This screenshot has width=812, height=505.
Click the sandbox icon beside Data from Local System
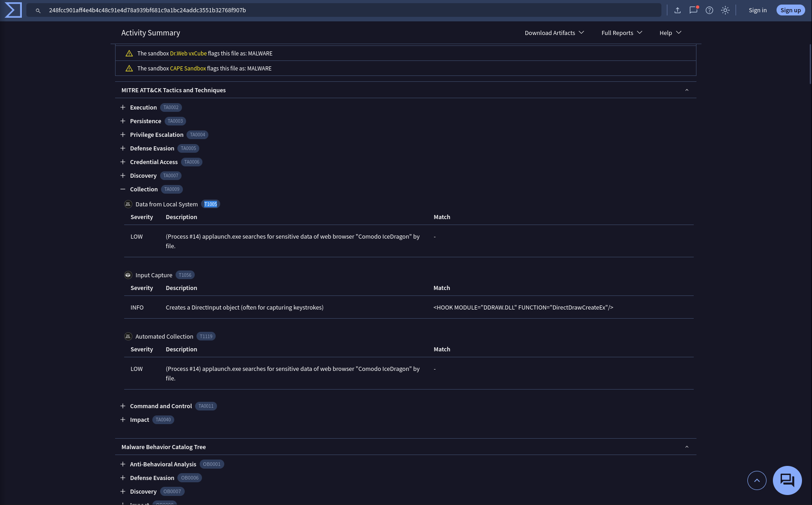[x=128, y=204]
